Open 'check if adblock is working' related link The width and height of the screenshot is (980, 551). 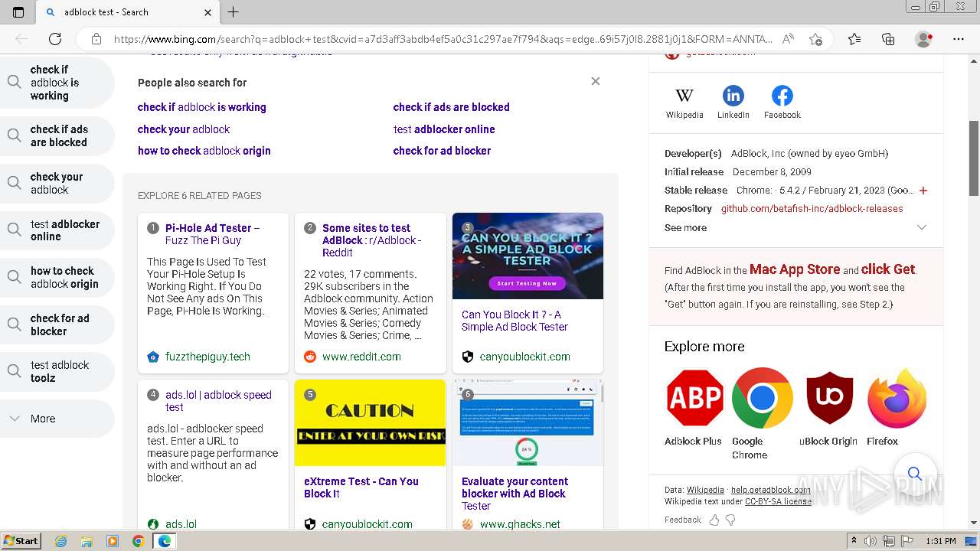point(202,107)
